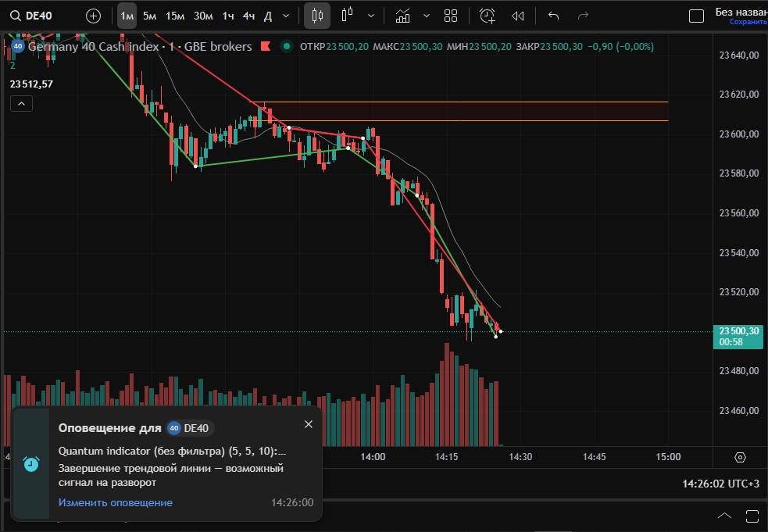
Task: Open the chart type dropdown arrow
Action: click(370, 16)
